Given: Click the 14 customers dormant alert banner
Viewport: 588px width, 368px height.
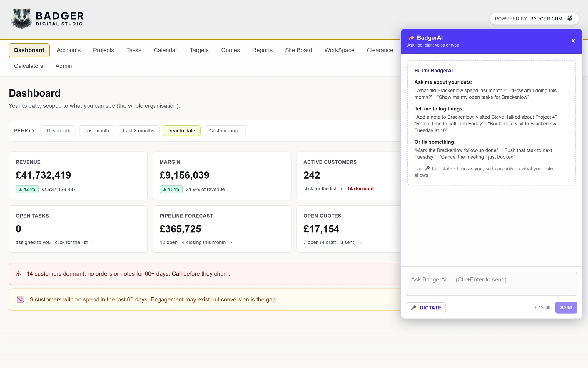Looking at the screenshot, I should (205, 274).
